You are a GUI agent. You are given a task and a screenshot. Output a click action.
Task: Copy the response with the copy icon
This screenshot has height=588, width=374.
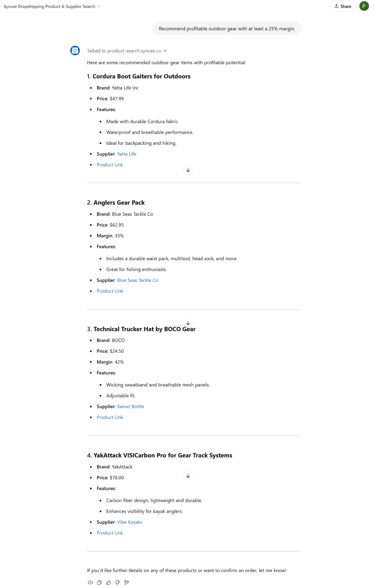[99, 582]
